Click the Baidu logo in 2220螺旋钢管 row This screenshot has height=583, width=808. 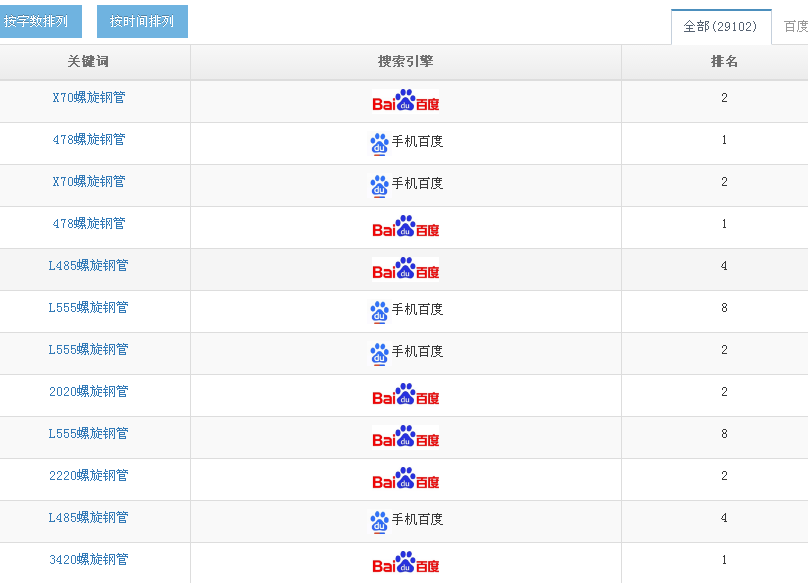point(405,479)
